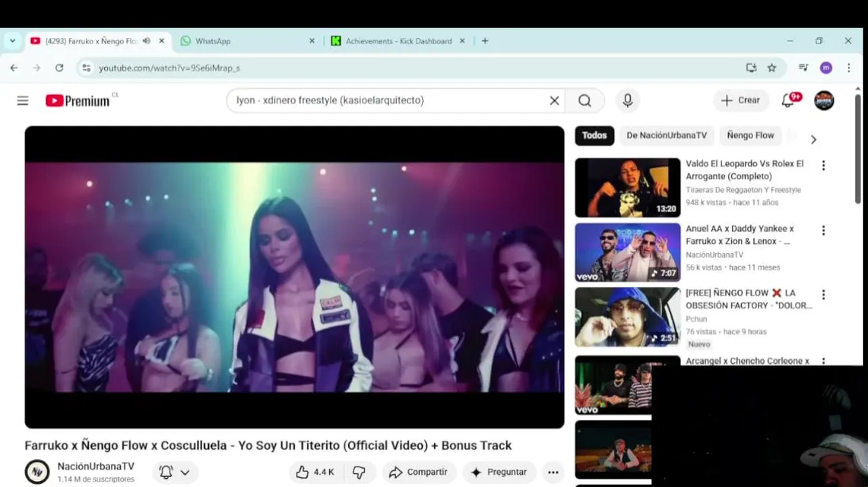
Task: Open the notifications bell in header
Action: coord(788,100)
